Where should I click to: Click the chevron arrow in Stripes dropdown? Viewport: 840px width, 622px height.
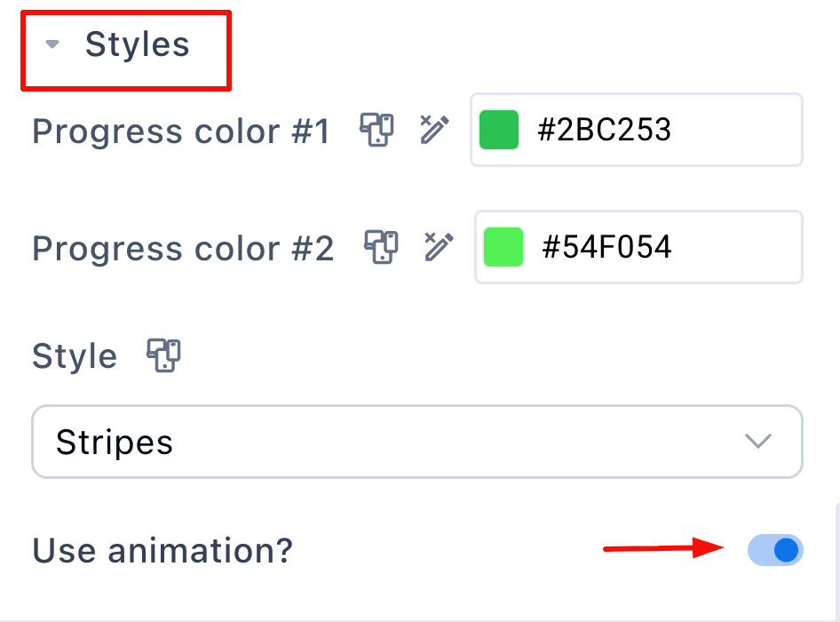[x=758, y=442]
